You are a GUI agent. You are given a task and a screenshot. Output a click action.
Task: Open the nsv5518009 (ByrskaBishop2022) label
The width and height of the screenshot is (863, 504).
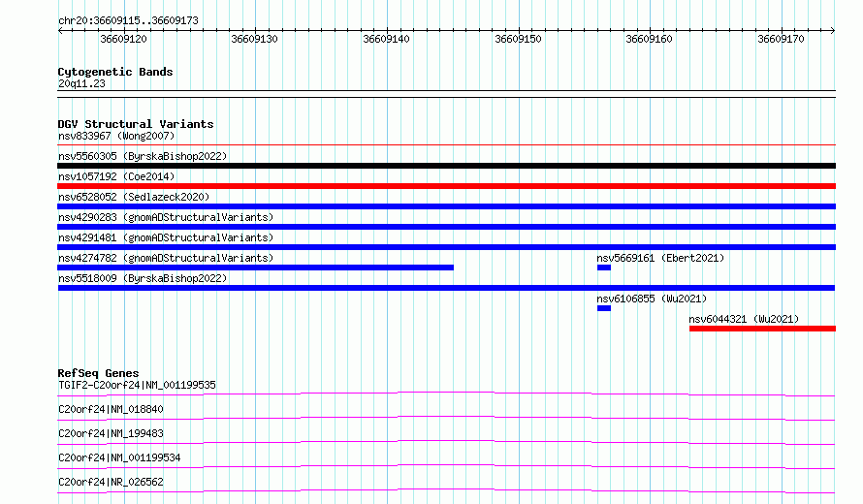pos(143,278)
